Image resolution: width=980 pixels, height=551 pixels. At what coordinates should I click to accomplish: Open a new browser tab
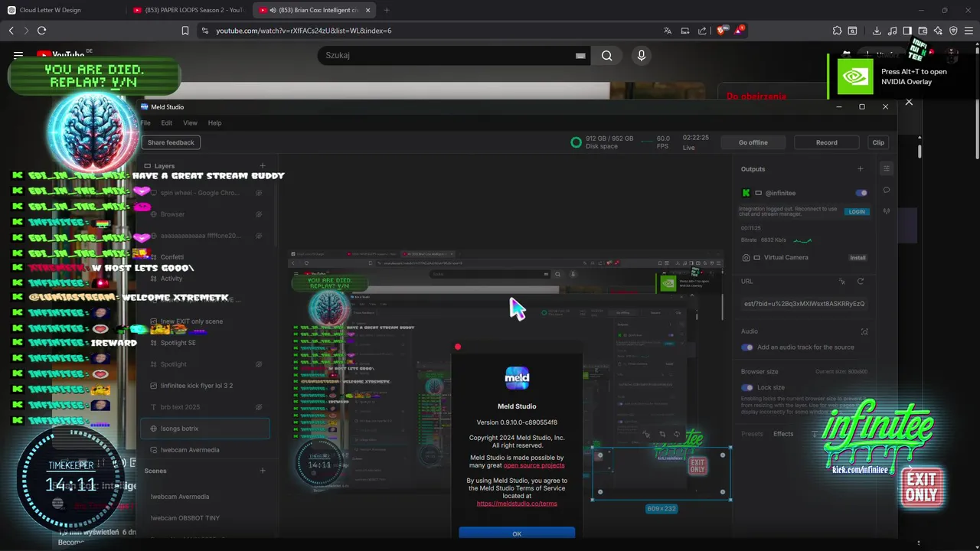[386, 10]
